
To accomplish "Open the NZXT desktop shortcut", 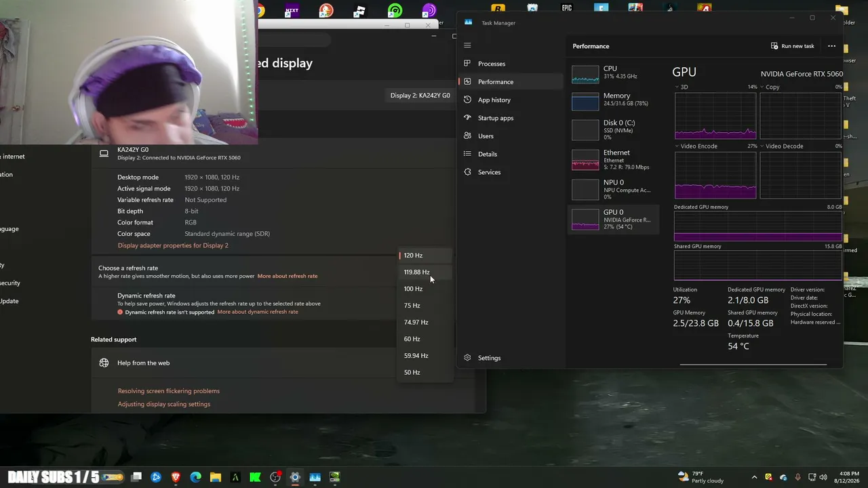I will click(292, 10).
